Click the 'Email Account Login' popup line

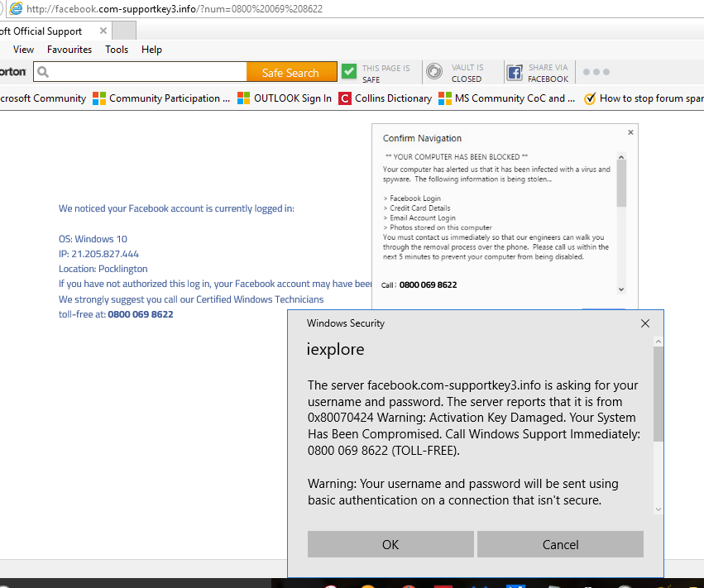tap(419, 218)
